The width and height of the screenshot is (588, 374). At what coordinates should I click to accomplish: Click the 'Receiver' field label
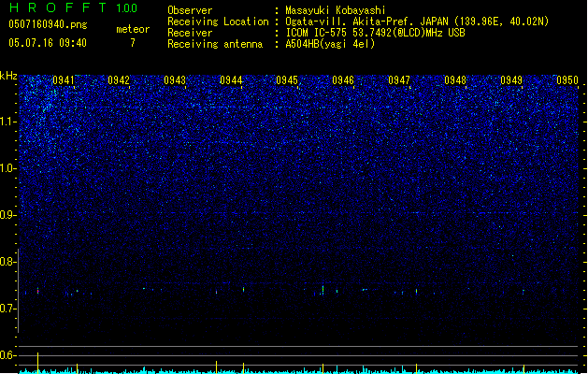(190, 33)
